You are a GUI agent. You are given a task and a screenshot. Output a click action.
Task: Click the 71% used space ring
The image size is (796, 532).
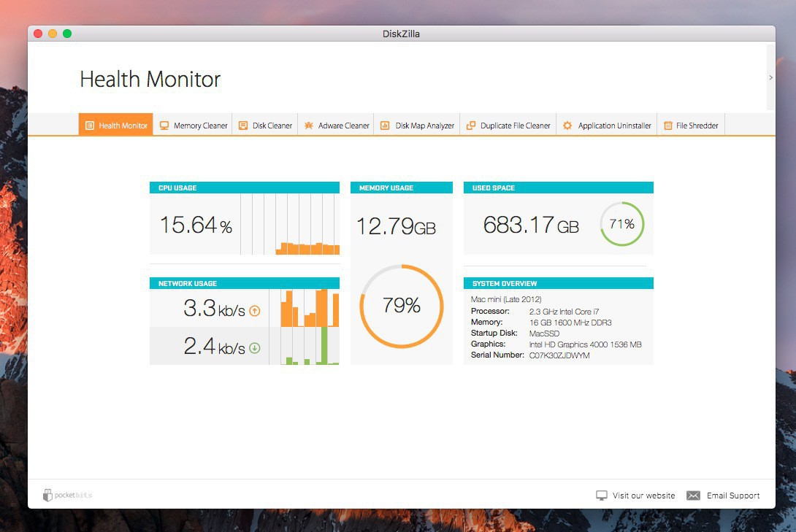point(622,224)
